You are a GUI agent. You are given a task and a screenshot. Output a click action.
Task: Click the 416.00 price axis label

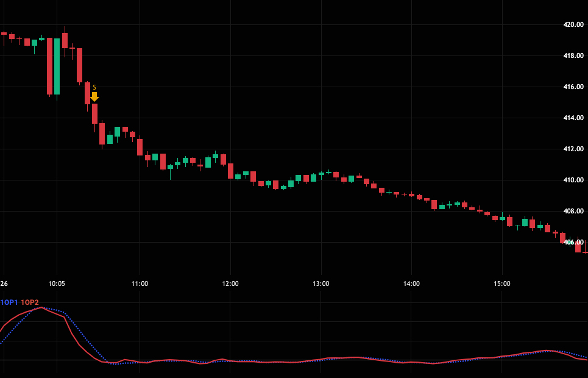point(573,87)
